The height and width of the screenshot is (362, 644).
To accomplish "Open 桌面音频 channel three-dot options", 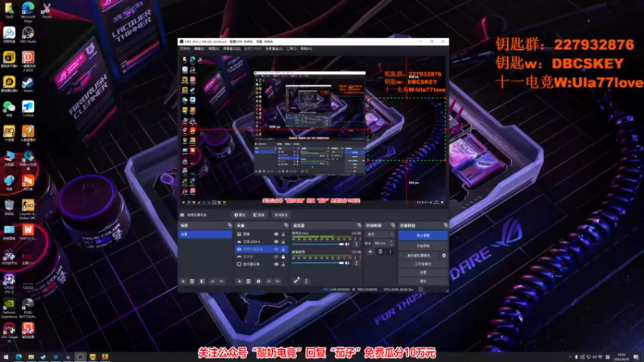I will pos(356,263).
